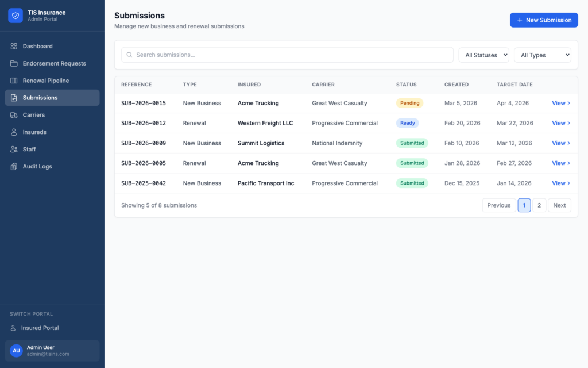View submission SUB-2026-0009

[x=561, y=143]
